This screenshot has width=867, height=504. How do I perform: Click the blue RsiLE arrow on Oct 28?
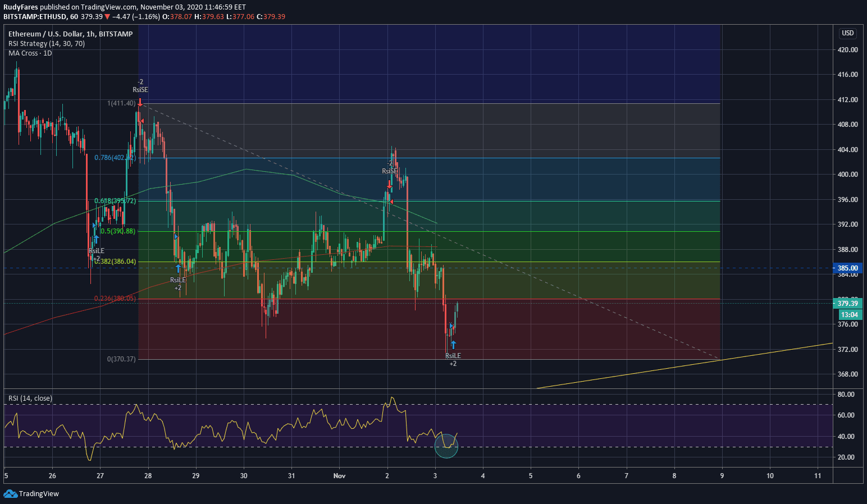[178, 268]
